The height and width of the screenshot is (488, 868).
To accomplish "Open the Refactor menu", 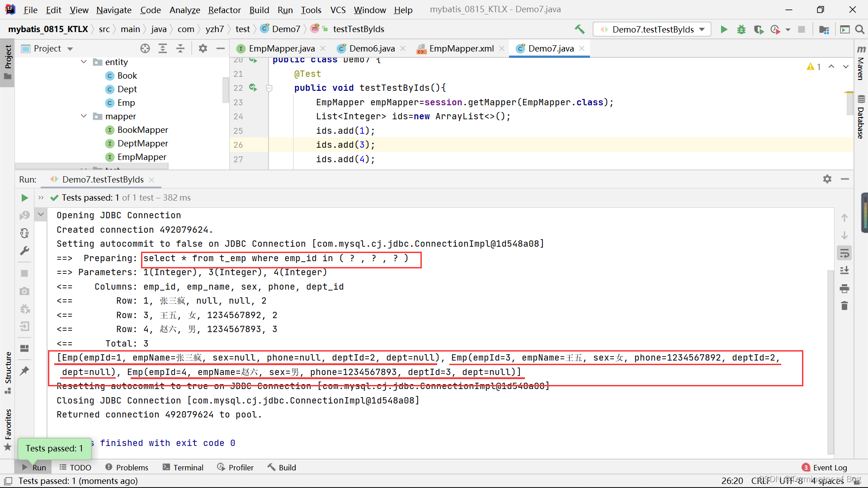I will [224, 10].
